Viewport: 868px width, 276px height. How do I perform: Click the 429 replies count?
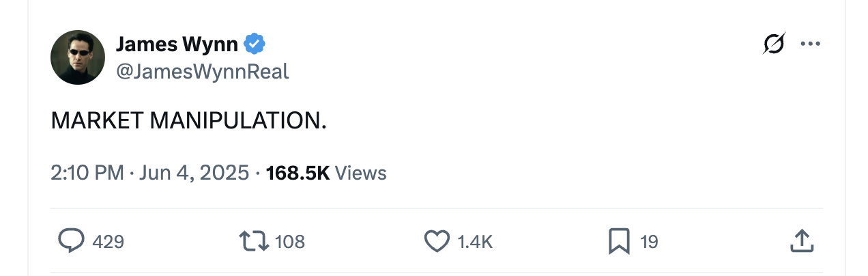click(x=108, y=242)
